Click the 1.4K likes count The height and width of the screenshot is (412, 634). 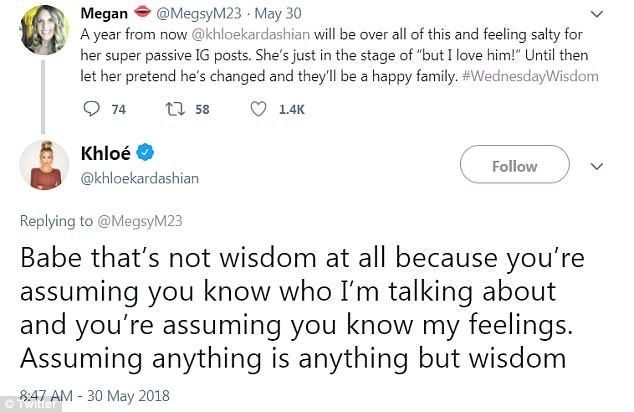tap(291, 110)
